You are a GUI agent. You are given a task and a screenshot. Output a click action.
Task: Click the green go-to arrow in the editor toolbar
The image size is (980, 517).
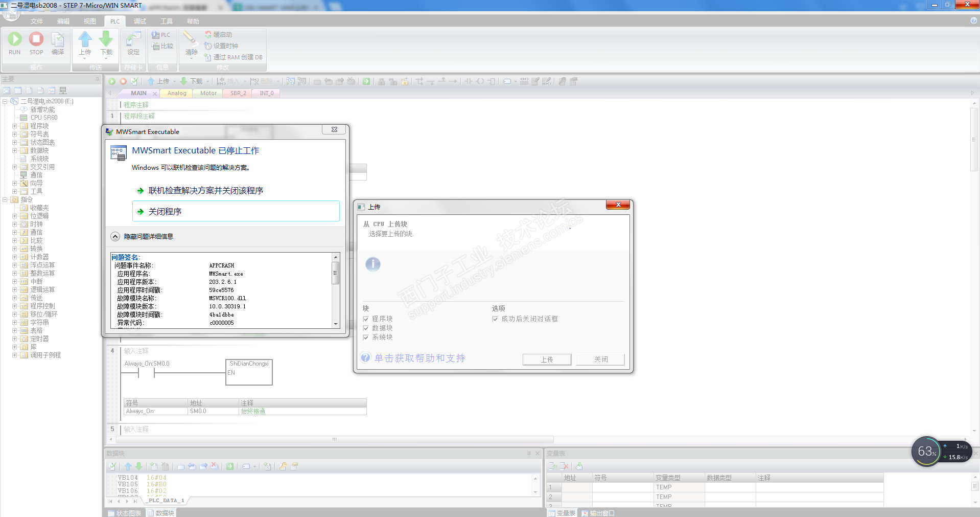pos(366,81)
